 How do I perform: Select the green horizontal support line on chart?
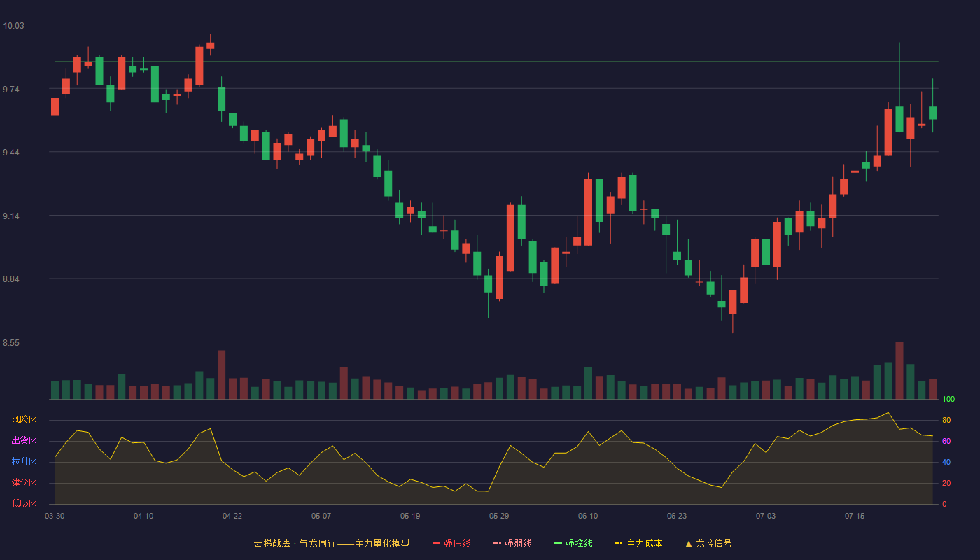(496, 62)
